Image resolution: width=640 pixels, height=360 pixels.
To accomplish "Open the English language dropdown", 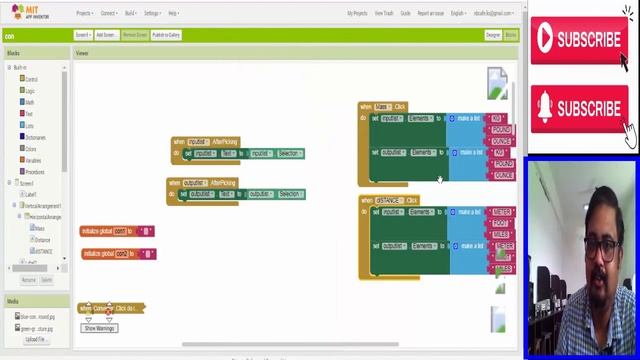I will 458,13.
